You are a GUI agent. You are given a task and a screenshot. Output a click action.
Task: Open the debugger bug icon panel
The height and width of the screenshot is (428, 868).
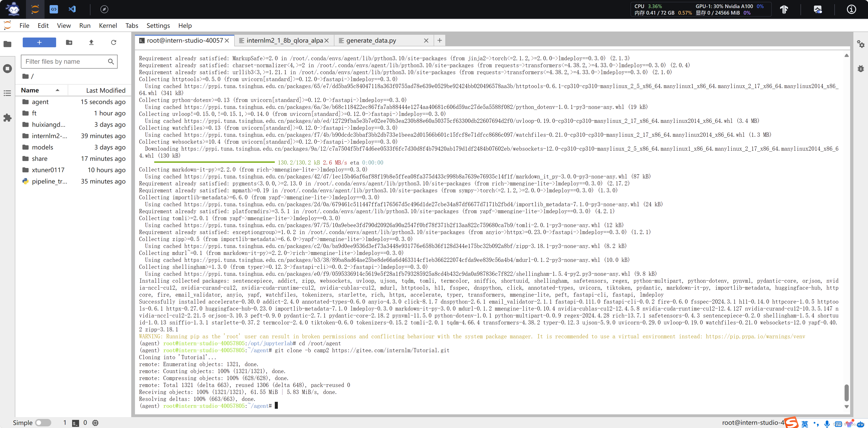[861, 69]
